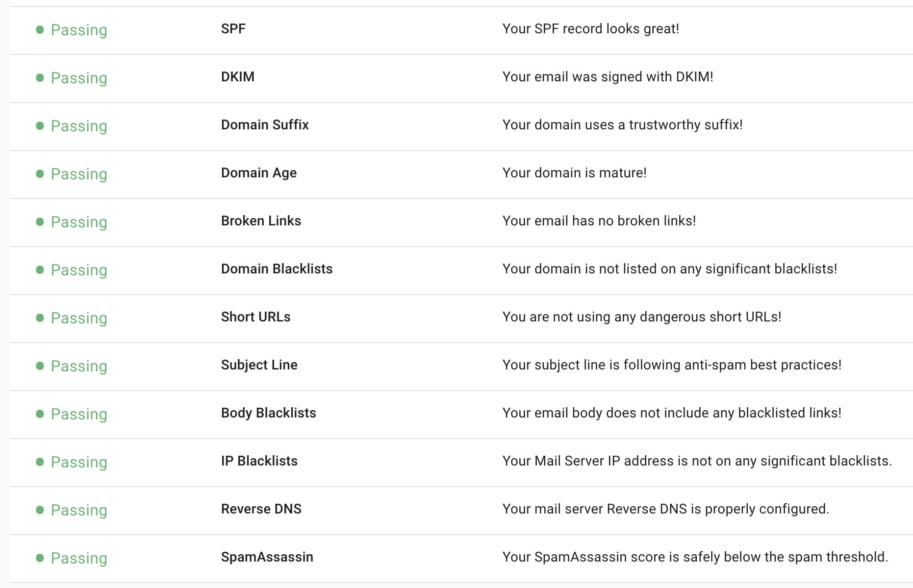Image resolution: width=913 pixels, height=588 pixels.
Task: Click the status dot beside SpamAssassin check
Action: 40,558
